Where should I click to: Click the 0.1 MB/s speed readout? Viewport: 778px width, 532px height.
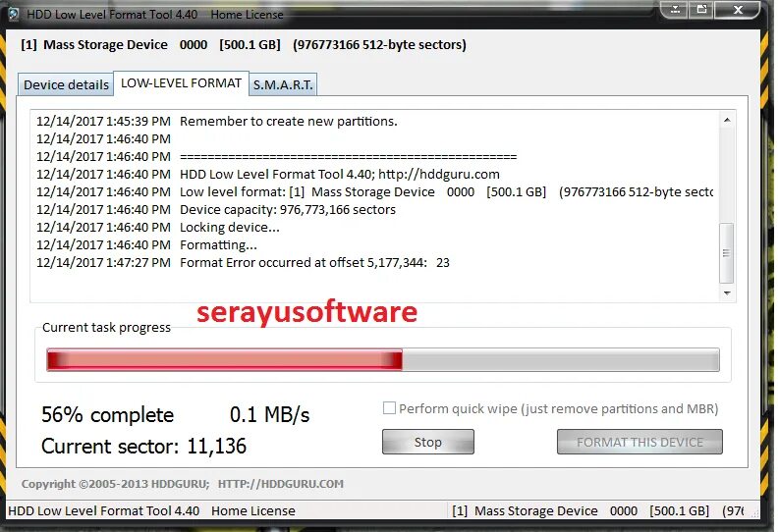coord(269,415)
